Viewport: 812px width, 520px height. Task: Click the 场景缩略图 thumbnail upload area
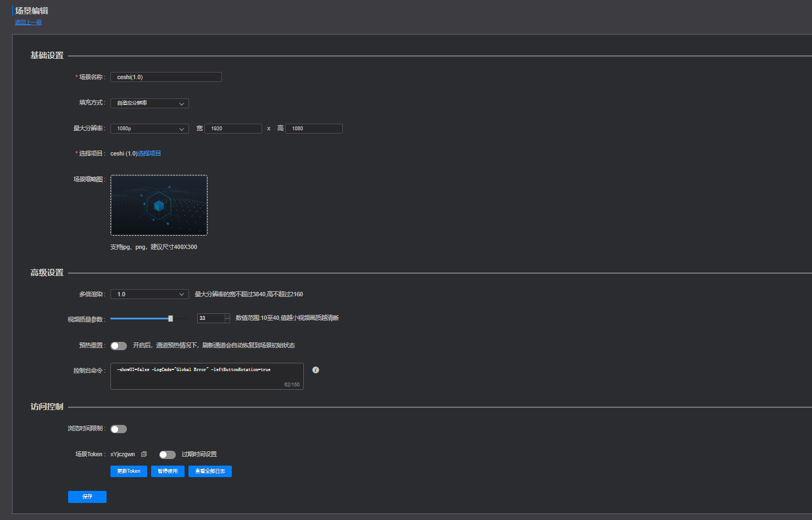[x=159, y=205]
